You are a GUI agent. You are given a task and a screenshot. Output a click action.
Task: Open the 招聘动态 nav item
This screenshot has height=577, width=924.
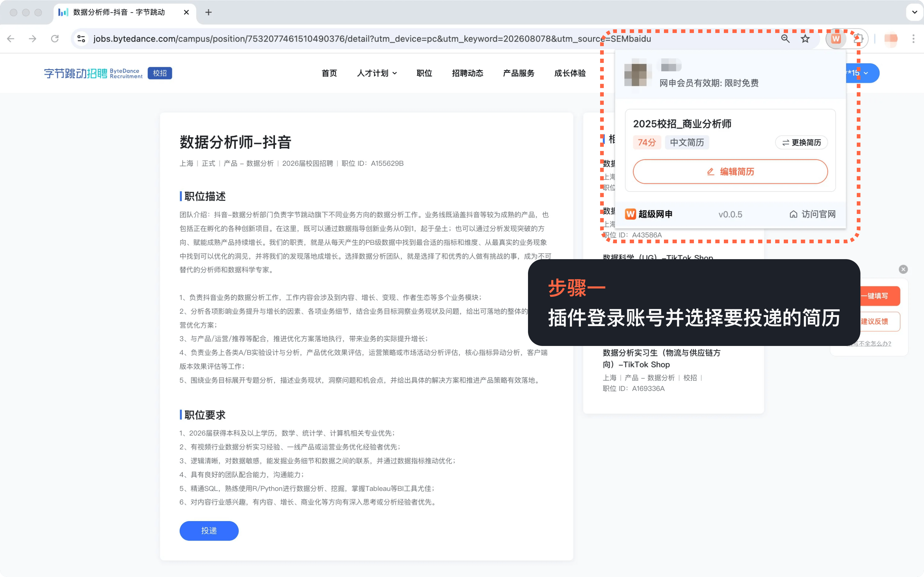coord(467,73)
